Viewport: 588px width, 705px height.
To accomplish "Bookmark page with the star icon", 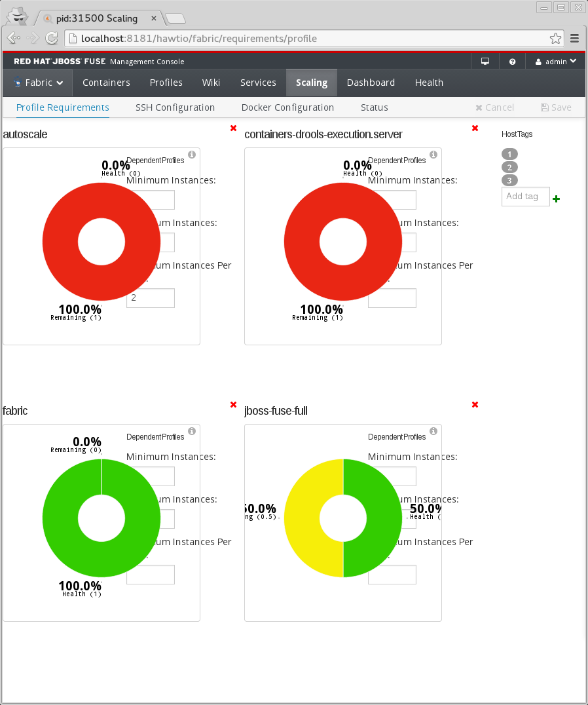I will click(x=555, y=39).
